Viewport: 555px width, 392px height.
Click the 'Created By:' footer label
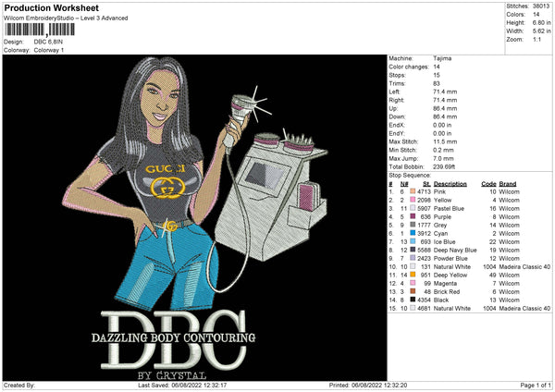pyautogui.click(x=19, y=385)
